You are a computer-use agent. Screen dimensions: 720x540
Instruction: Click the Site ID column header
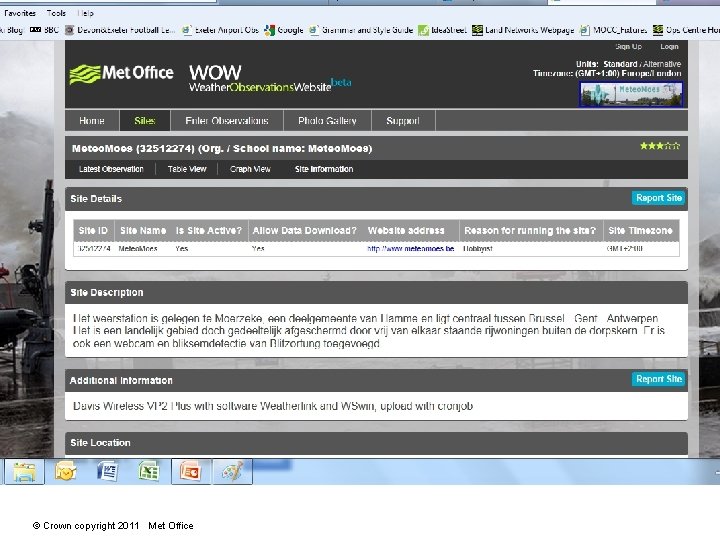[93, 231]
